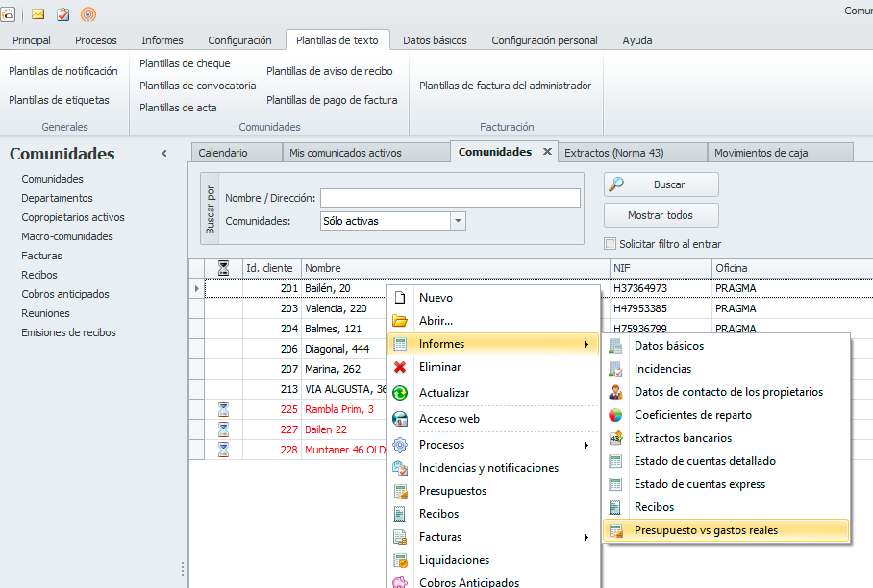This screenshot has height=588, width=873.
Task: Click the red X Eliminar icon
Action: [x=400, y=367]
